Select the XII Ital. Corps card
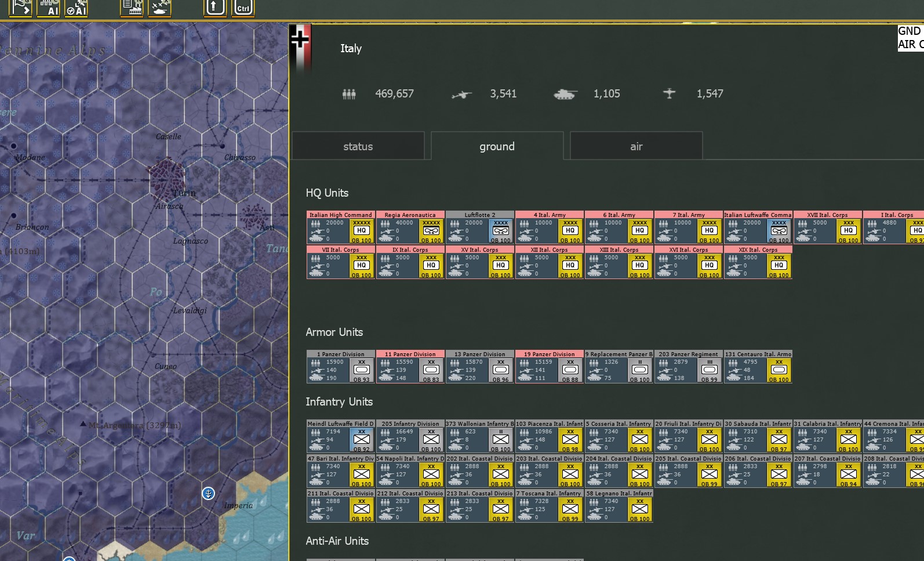 [x=550, y=262]
